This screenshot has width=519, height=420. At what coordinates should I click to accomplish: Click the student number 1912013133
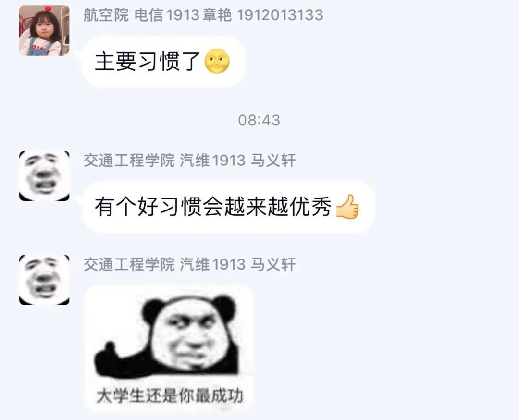click(x=280, y=15)
